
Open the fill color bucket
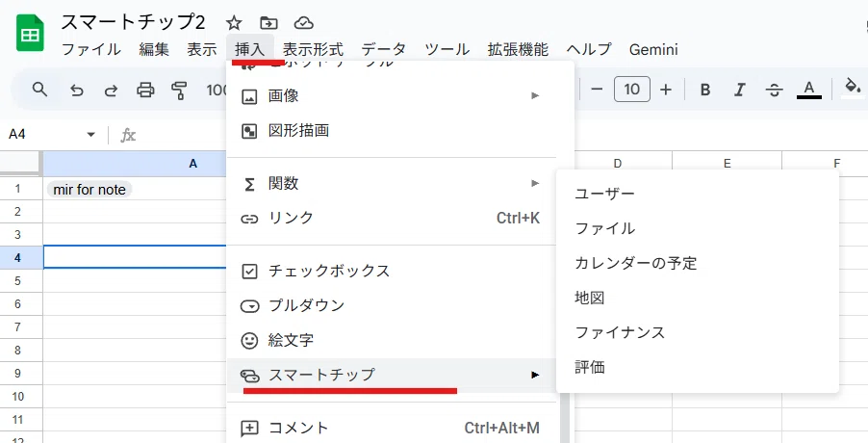click(852, 89)
